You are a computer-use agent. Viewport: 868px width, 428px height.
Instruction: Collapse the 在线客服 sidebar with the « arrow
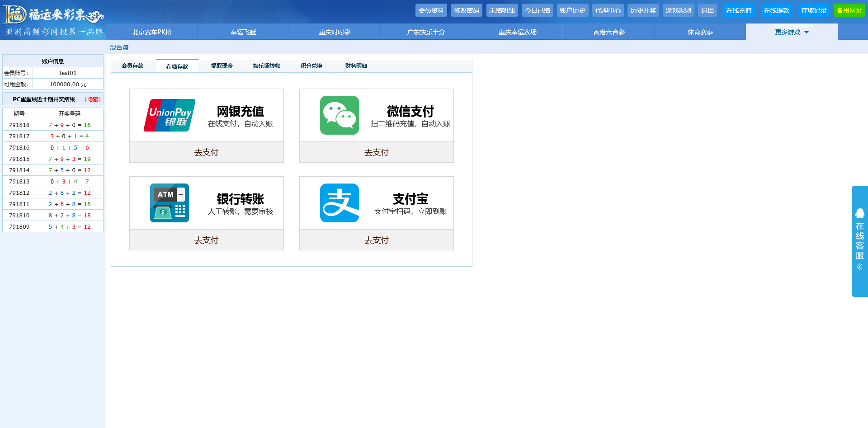859,267
